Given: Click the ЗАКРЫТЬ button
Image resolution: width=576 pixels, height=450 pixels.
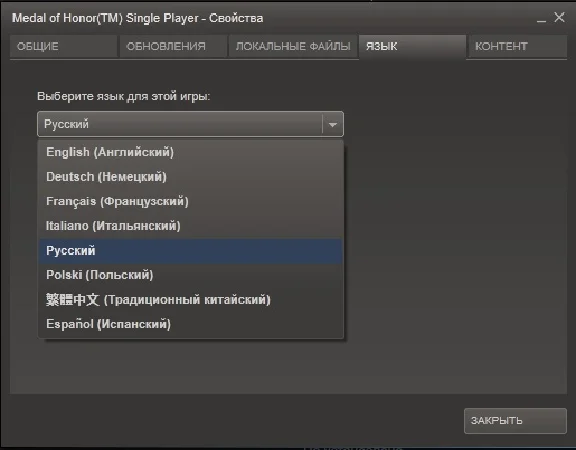Looking at the screenshot, I should 515,421.
